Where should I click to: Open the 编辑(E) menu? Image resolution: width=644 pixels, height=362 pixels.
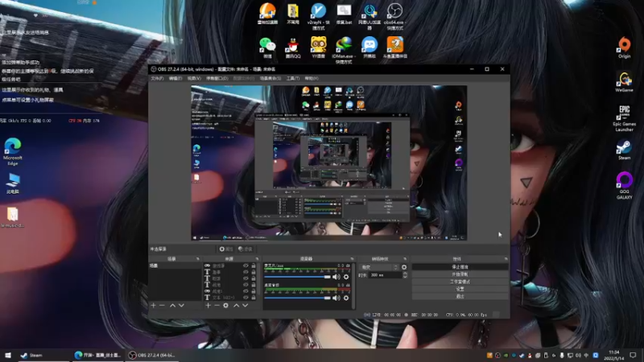click(175, 78)
